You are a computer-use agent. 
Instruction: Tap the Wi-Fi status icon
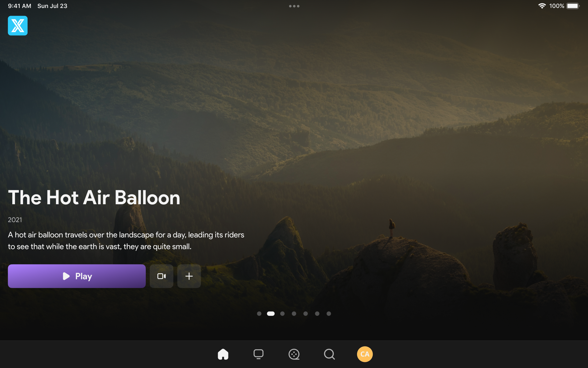(542, 6)
